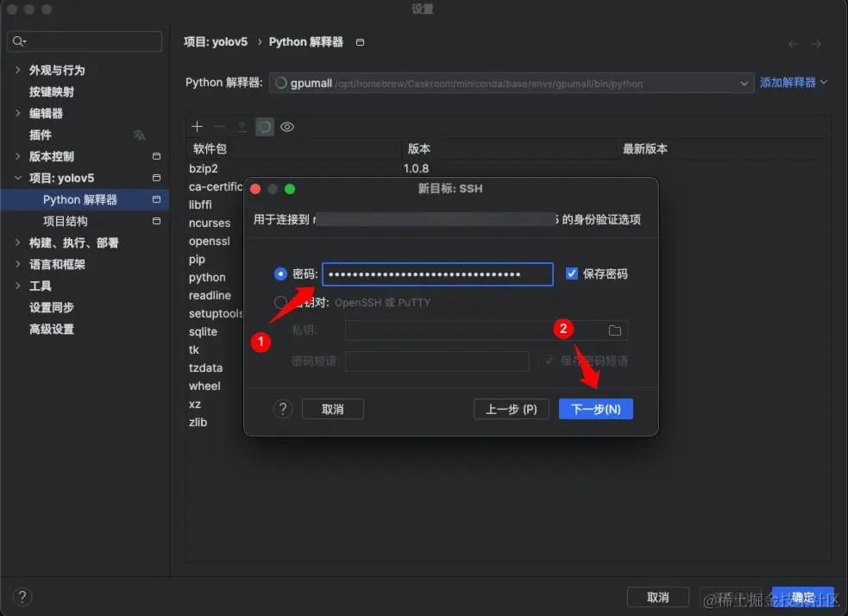Screen dimensions: 848x616
Task: Select Python 解释器 in sidebar
Action: pos(85,199)
